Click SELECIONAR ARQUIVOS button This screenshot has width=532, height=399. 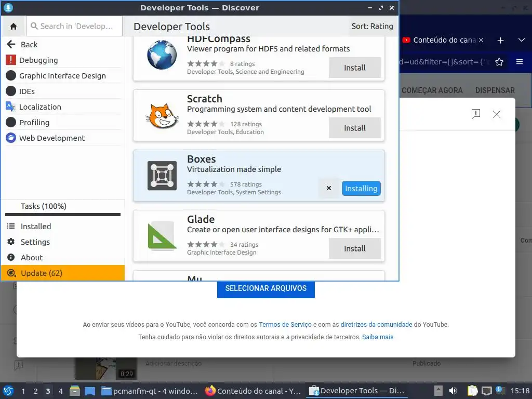[265, 288]
